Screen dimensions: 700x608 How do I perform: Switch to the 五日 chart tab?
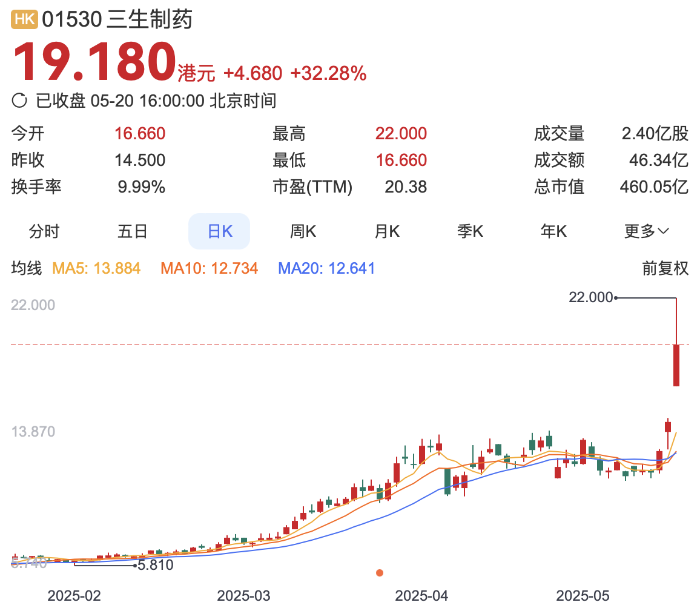pos(132,231)
